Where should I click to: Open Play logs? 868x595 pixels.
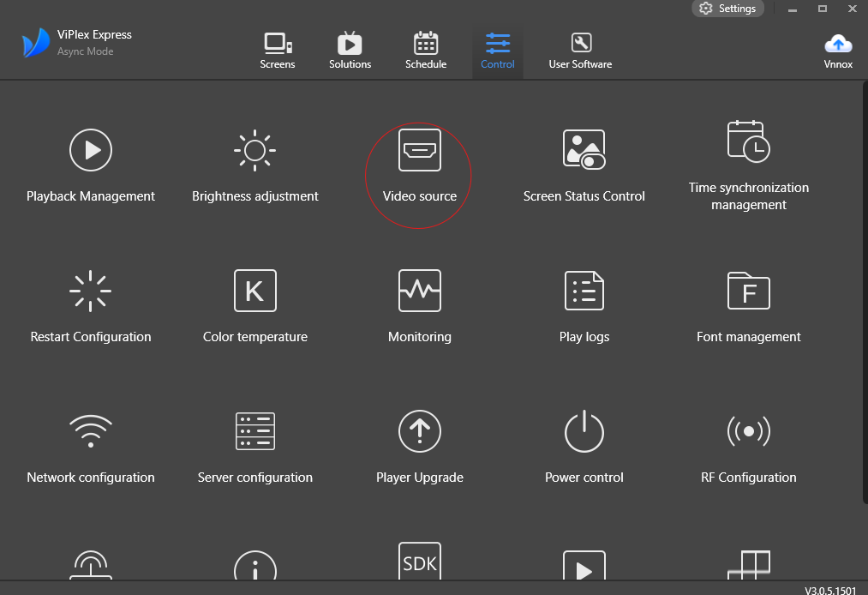(x=584, y=306)
